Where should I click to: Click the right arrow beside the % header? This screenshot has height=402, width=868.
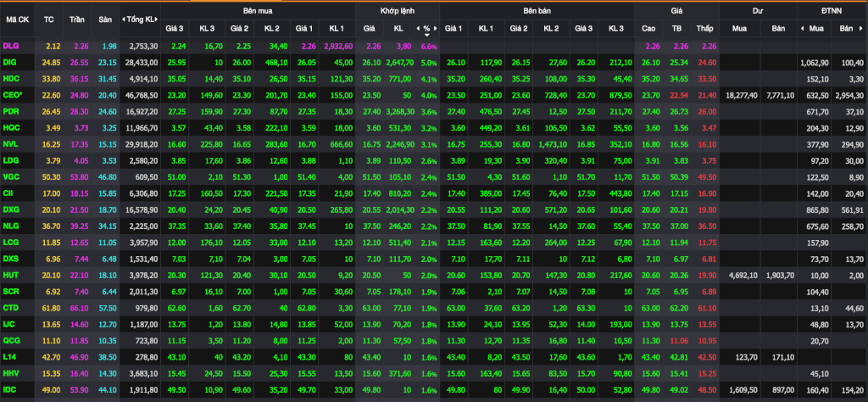[x=436, y=28]
